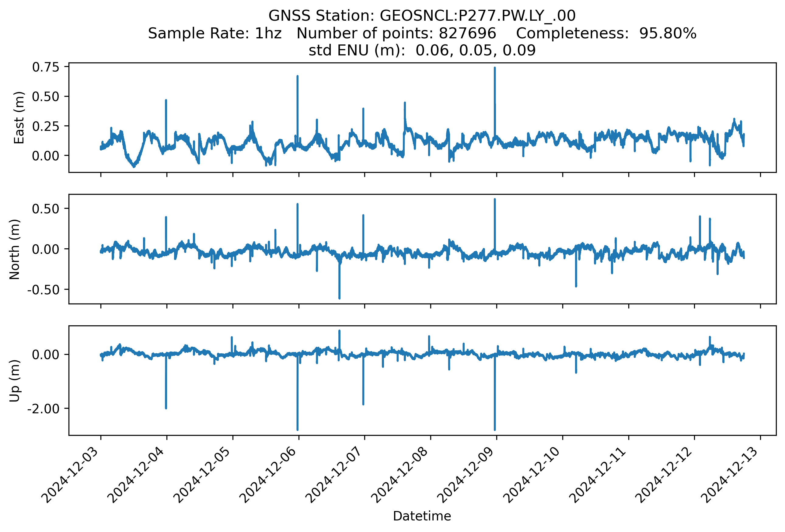Screen dimensions: 785x532
Task: Click the GNSS Station title text
Action: (x=422, y=16)
